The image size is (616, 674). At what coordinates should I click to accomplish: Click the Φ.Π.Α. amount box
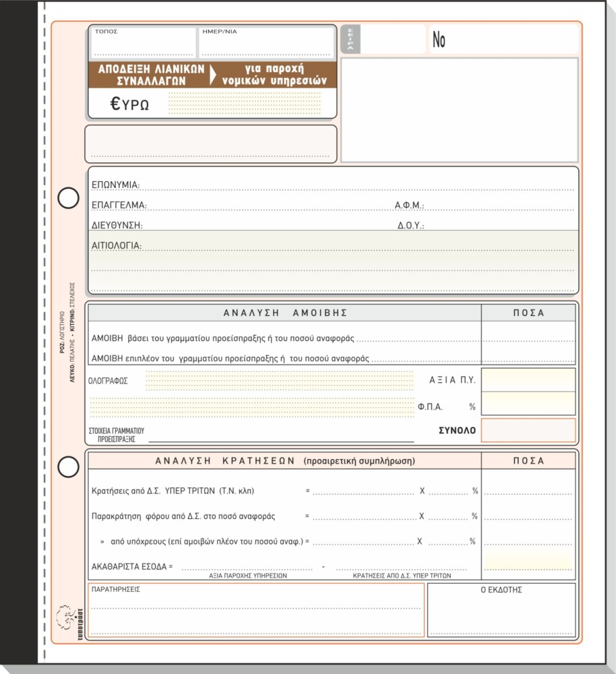(x=528, y=403)
